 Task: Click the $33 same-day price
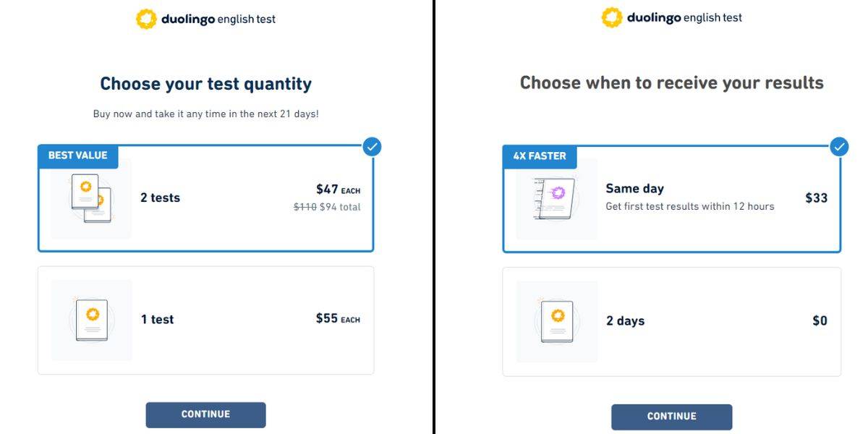(x=816, y=197)
